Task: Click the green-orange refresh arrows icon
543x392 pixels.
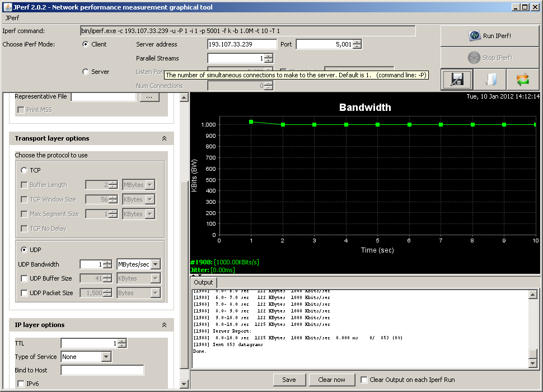Action: point(522,80)
